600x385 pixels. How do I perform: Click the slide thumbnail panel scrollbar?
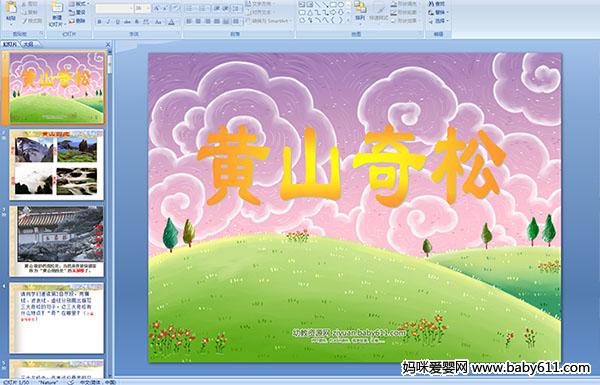(x=110, y=214)
